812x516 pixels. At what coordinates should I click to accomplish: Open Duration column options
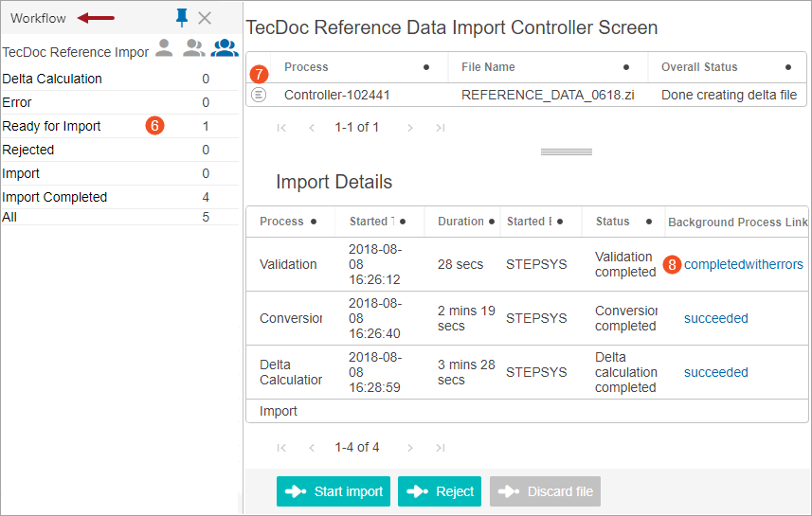492,222
